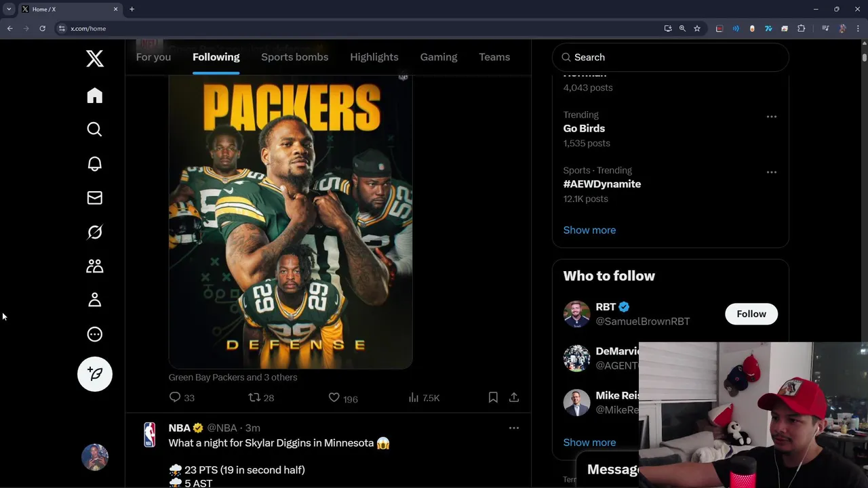Go to Home in sidebar
This screenshot has width=868, height=488.
click(x=95, y=96)
